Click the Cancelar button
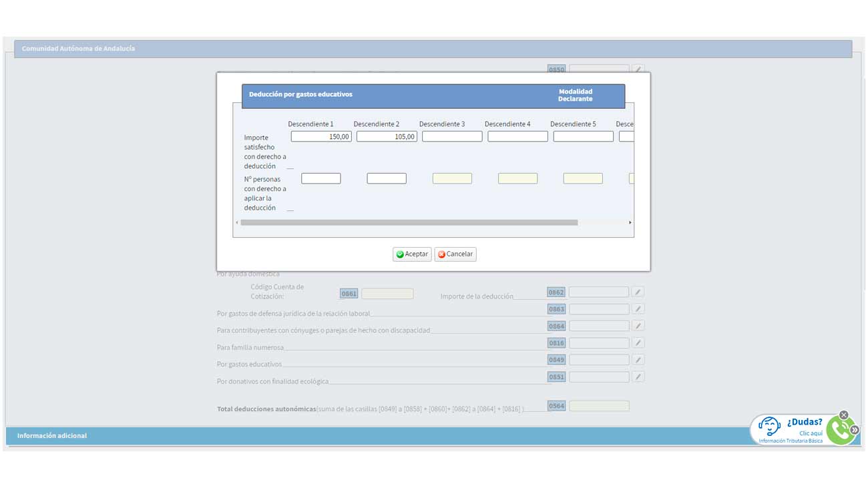This screenshot has width=868, height=488. click(x=455, y=254)
